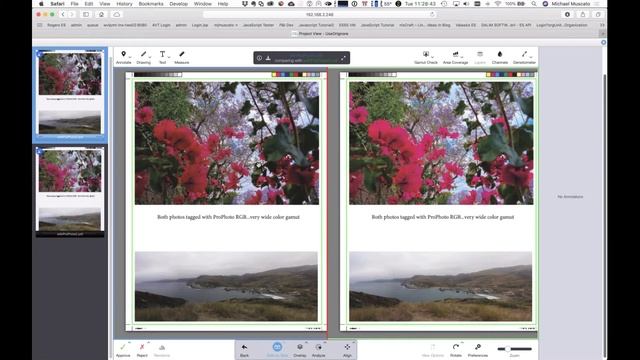Expand the Gamut Check dropdown arrow
Image resolution: width=640 pixels, height=360 pixels.
coord(432,57)
